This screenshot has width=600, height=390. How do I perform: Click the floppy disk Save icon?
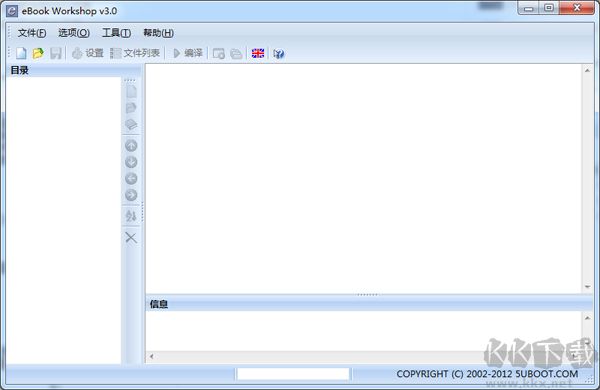[55, 53]
